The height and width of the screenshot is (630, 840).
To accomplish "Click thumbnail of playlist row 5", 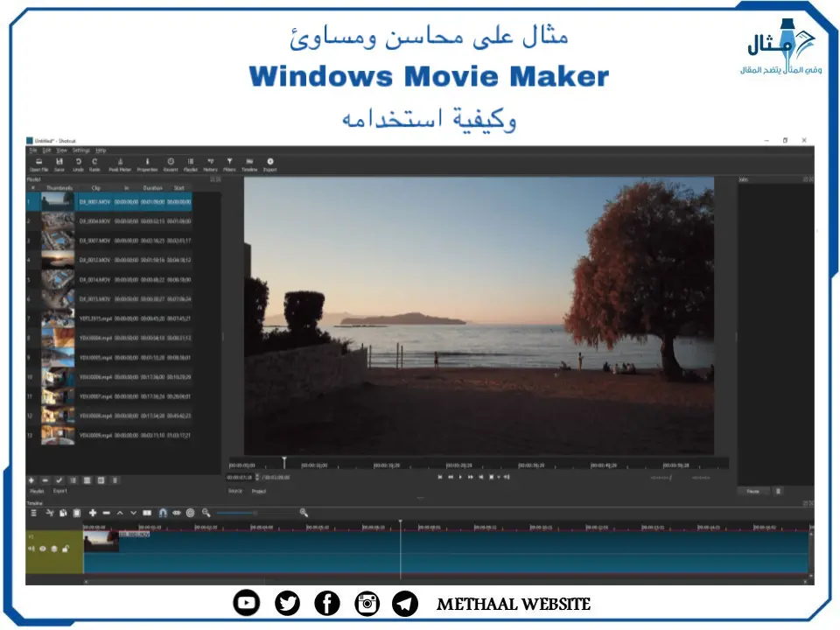I will [58, 280].
